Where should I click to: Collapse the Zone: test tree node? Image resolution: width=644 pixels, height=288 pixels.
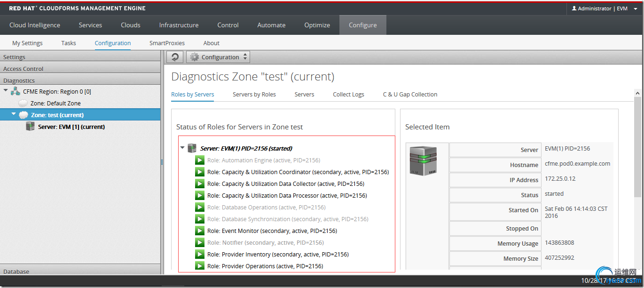pyautogui.click(x=14, y=114)
